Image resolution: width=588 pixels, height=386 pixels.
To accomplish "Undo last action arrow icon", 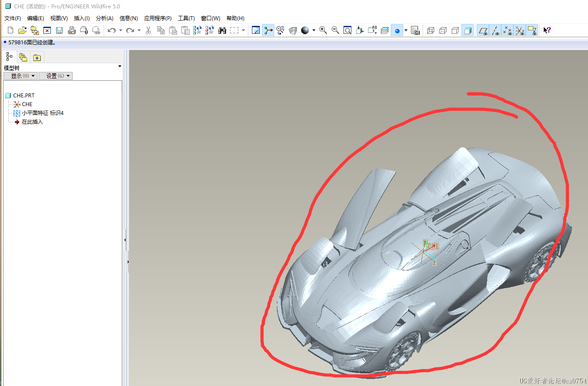I will 112,30.
